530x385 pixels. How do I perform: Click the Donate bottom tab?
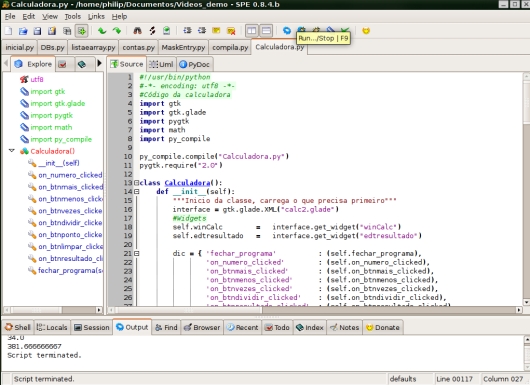click(x=383, y=328)
